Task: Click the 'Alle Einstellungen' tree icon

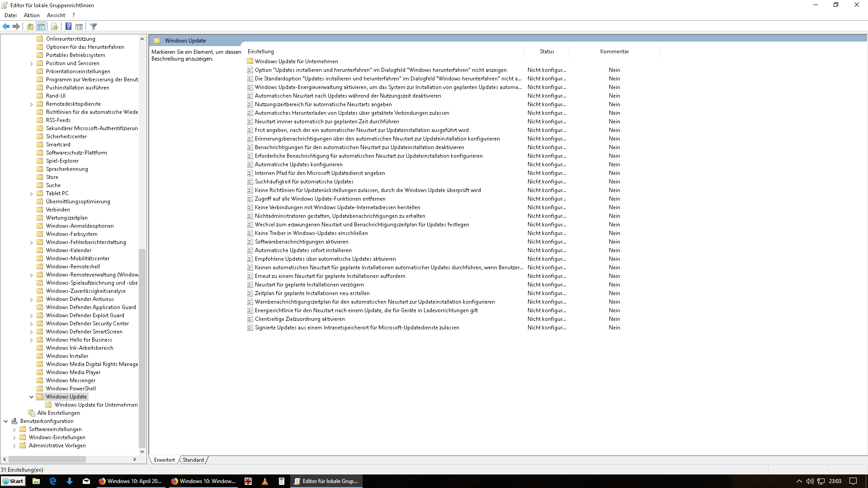Action: [32, 413]
